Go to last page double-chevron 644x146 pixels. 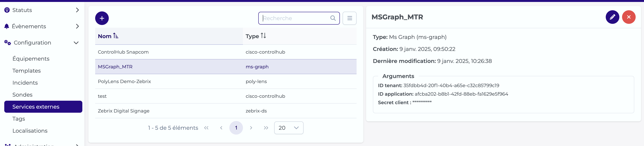pos(266,128)
